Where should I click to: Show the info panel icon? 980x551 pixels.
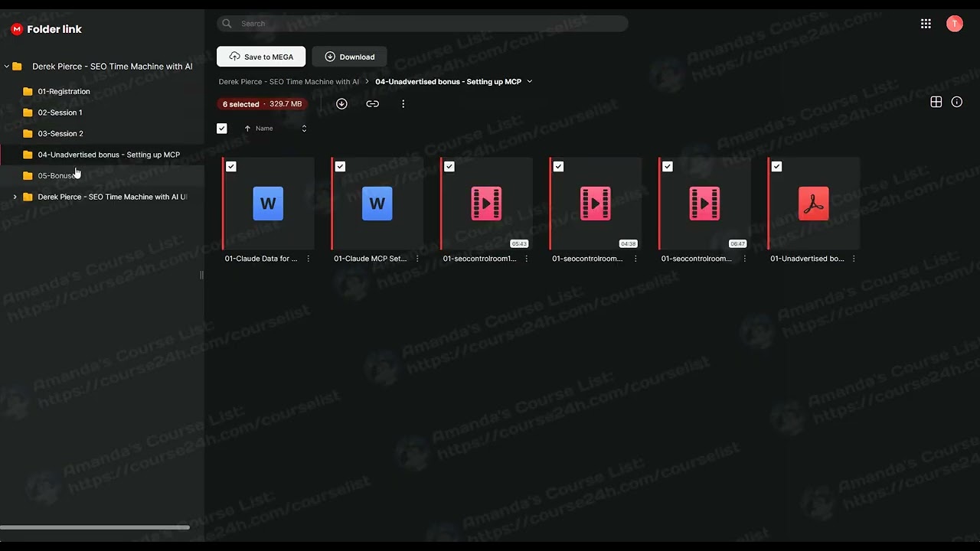click(956, 102)
